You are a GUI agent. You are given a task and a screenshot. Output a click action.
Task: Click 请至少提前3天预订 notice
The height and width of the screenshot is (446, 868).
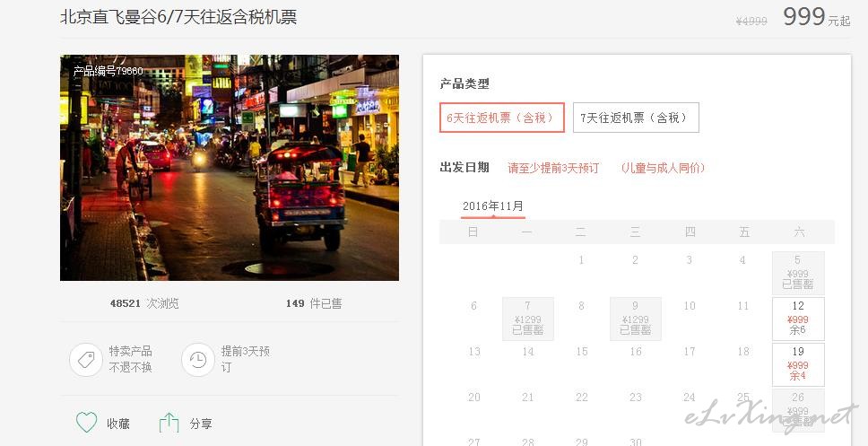point(553,168)
